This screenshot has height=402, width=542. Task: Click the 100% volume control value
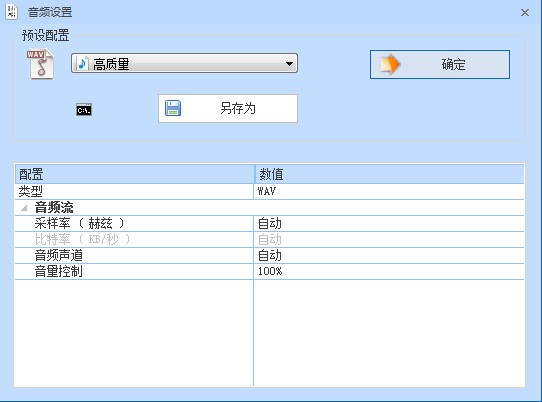270,271
